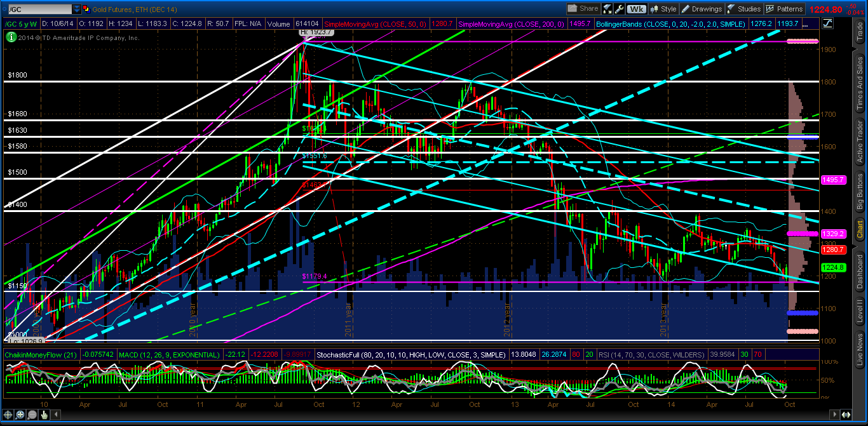Viewport: 868px width, 426px height.
Task: Click the zoom-out magnifier icon
Action: pyautogui.click(x=32, y=415)
